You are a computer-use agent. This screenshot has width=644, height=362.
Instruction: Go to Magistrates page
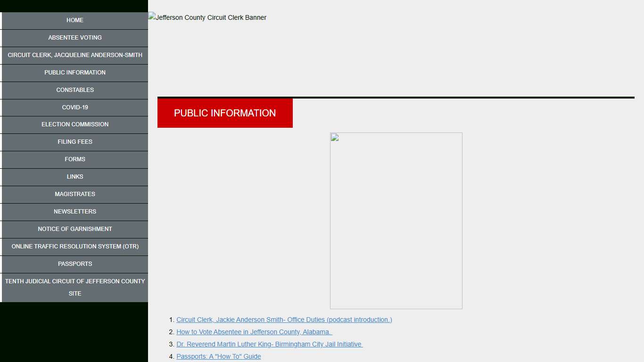(75, 194)
